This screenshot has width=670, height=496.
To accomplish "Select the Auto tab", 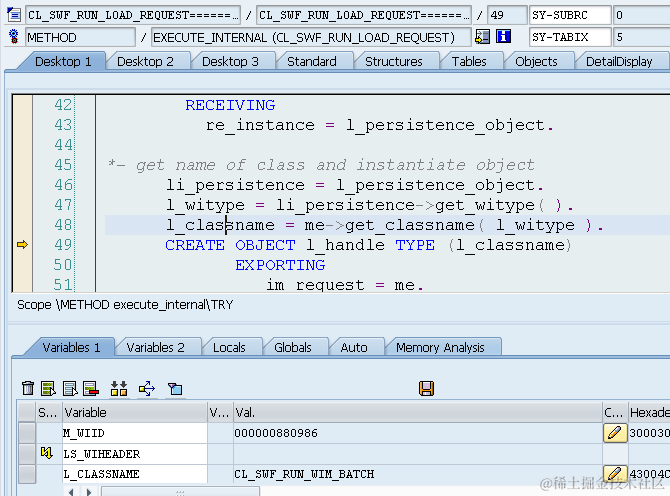I will (x=354, y=347).
